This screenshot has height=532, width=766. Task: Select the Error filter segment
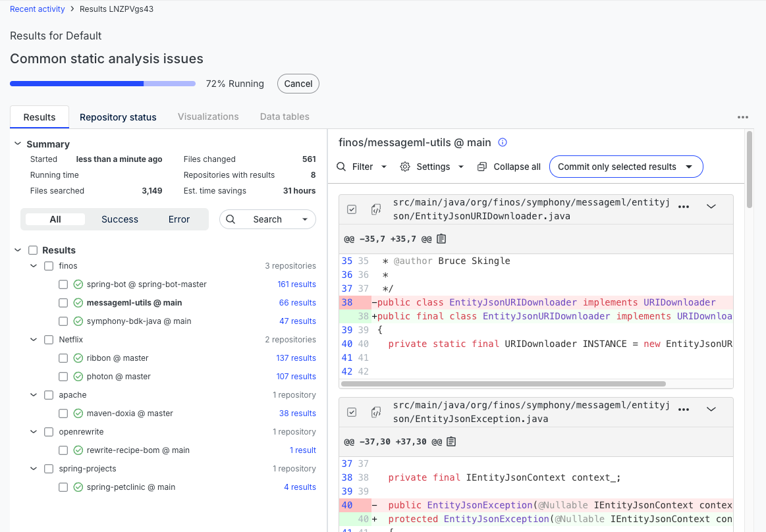(178, 219)
